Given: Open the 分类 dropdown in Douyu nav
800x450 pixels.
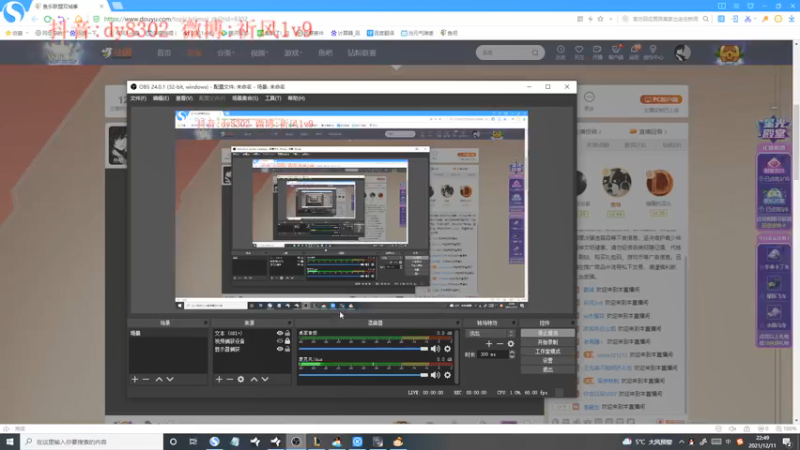Looking at the screenshot, I should pos(225,53).
